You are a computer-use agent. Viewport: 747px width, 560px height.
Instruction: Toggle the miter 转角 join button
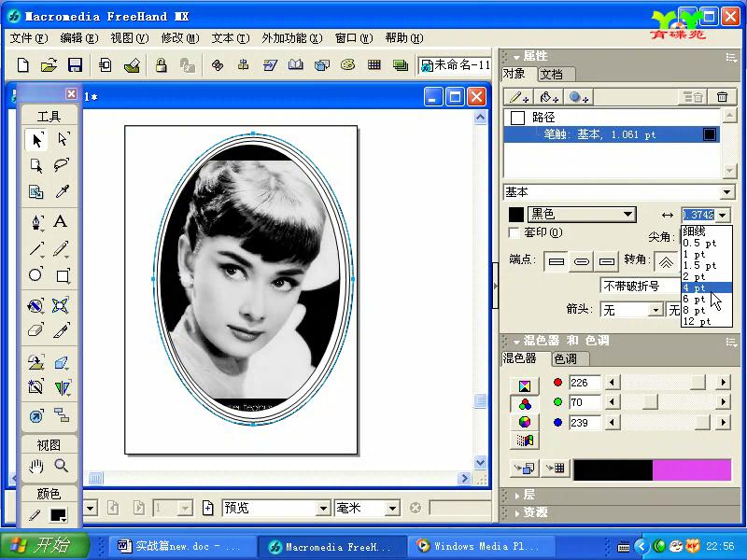[x=666, y=261]
